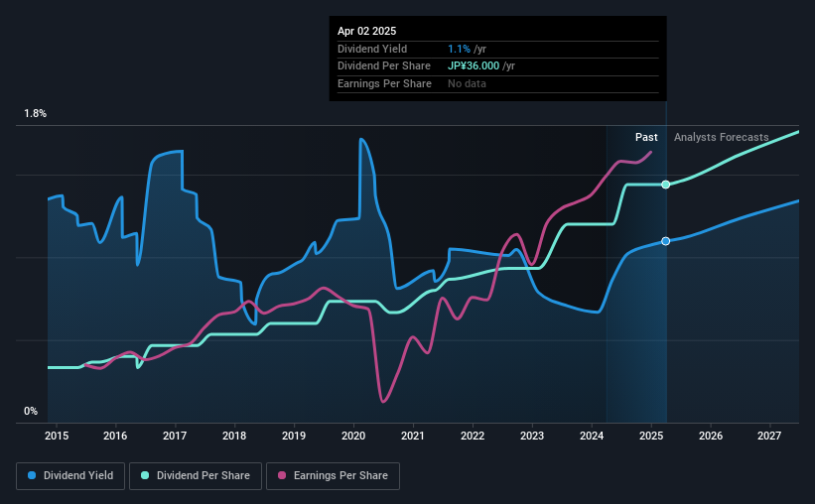
Task: Click the 2022 x-axis label
Action: tap(473, 436)
